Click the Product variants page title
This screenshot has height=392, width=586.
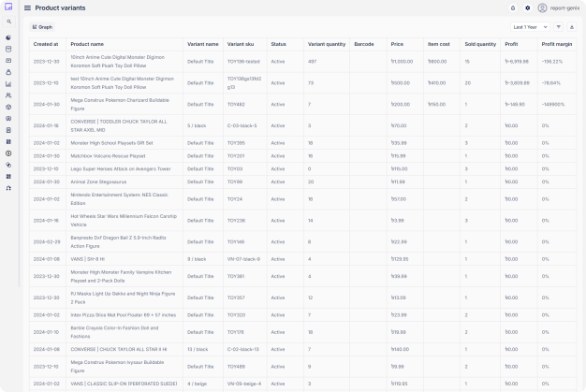click(60, 7)
